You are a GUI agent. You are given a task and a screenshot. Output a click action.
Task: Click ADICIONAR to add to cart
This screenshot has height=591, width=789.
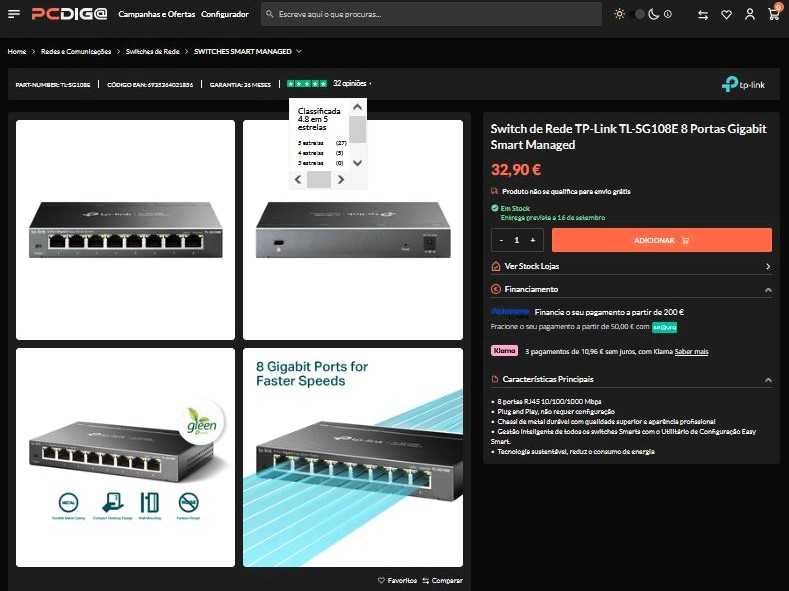662,240
